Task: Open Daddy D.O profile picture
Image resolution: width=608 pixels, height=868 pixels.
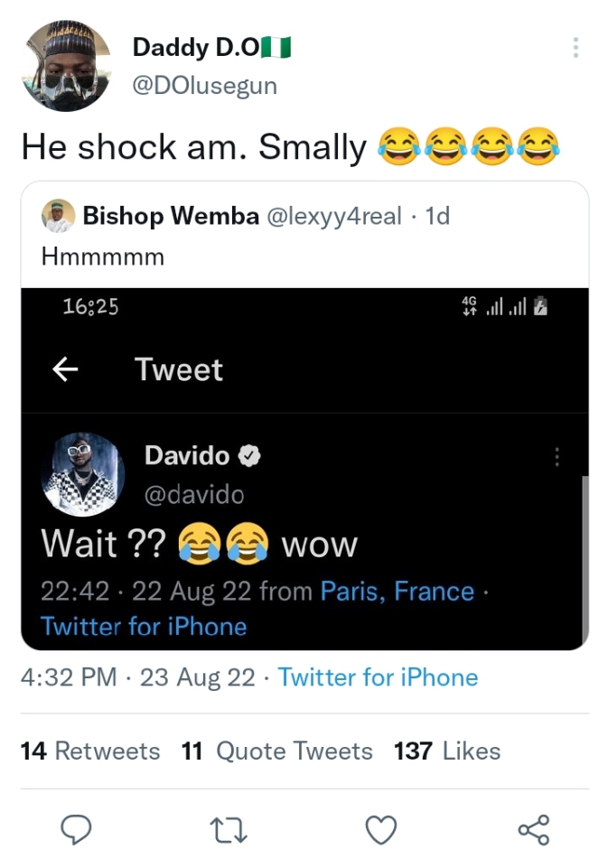Action: (65, 65)
